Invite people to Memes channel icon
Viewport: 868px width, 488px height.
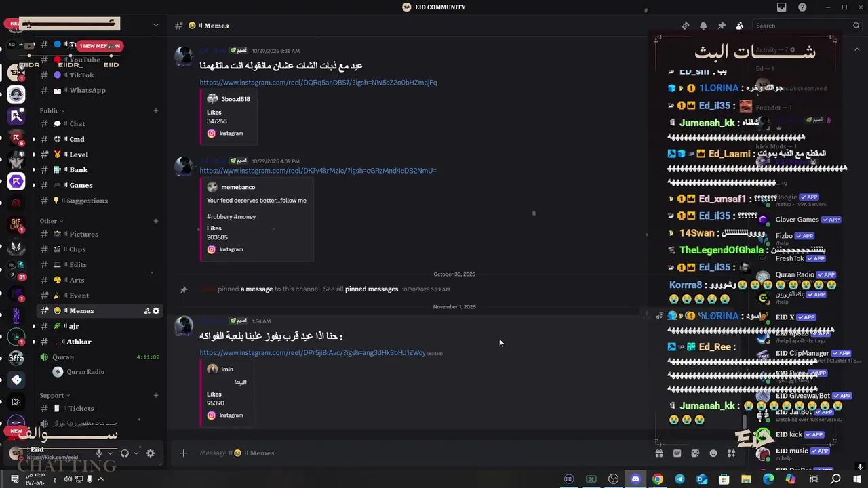click(x=146, y=311)
